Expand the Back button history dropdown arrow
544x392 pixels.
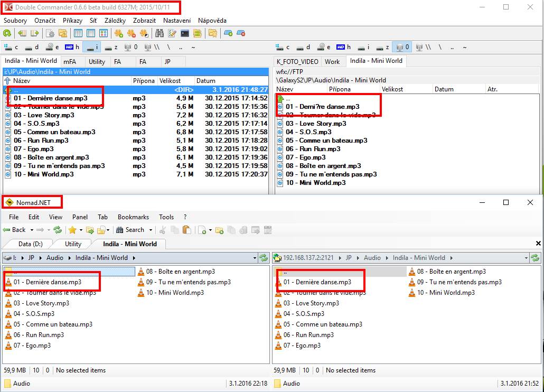pyautogui.click(x=32, y=230)
